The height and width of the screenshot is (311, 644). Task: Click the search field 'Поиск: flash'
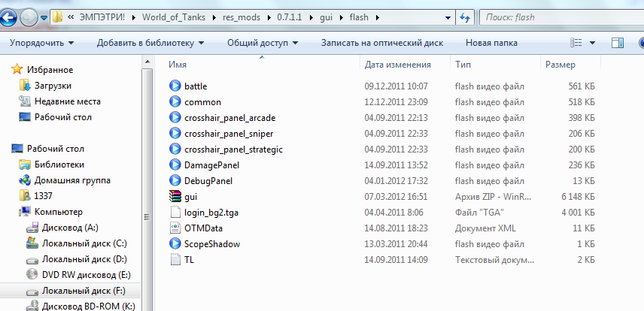[561, 17]
